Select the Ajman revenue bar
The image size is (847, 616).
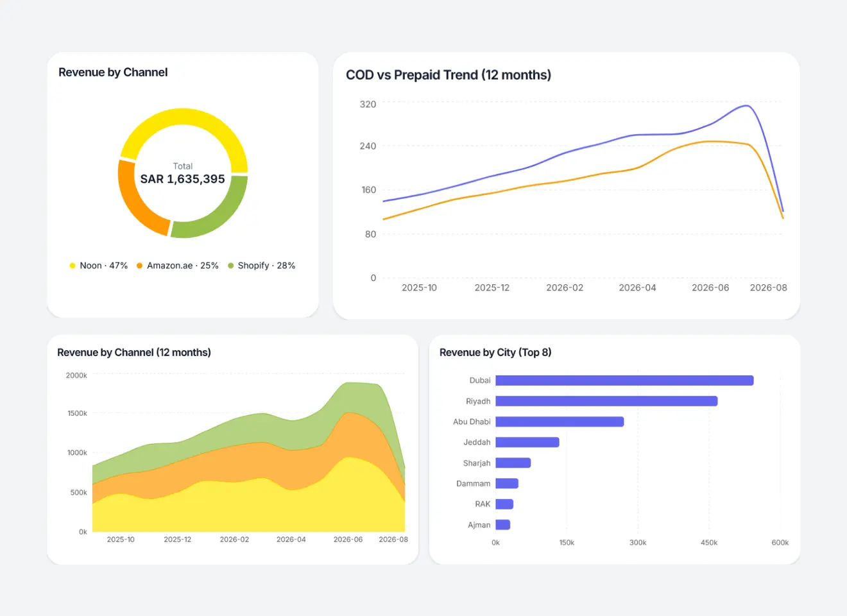503,524
